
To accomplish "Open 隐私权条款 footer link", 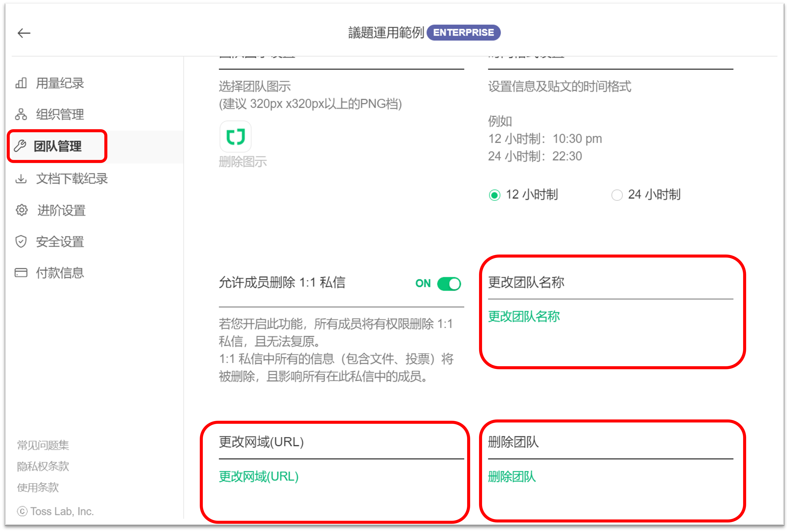I will coord(43,466).
